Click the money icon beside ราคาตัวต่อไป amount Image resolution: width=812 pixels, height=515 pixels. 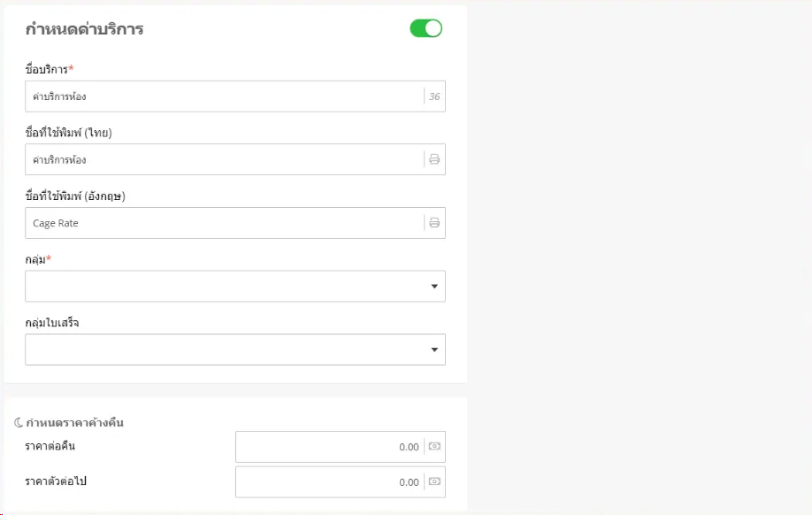[x=434, y=482]
